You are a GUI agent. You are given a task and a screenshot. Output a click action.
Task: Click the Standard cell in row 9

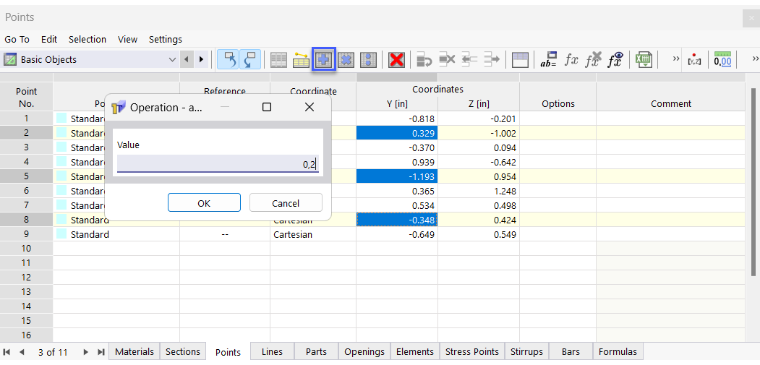click(x=116, y=235)
